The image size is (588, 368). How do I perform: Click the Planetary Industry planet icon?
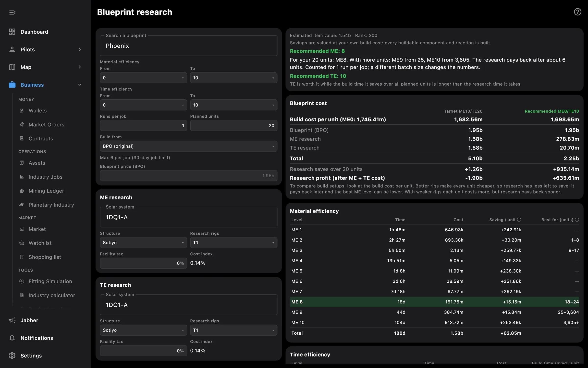coord(22,205)
